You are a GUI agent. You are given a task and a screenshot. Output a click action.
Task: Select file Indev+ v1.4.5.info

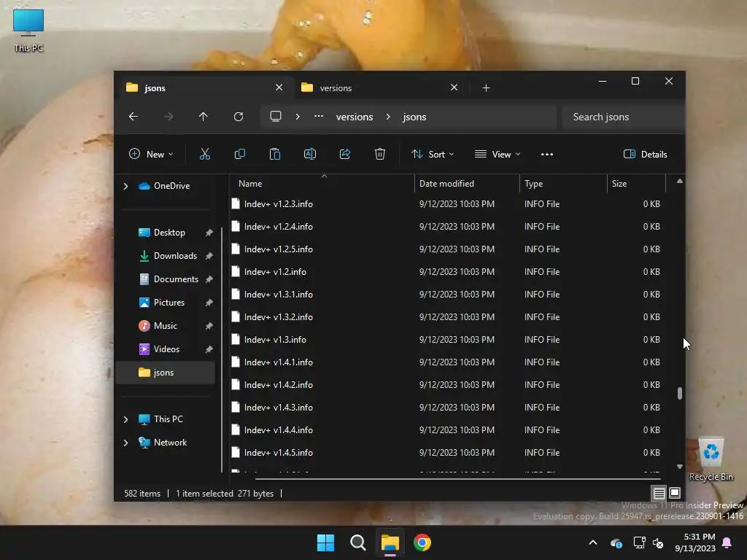(448, 452)
